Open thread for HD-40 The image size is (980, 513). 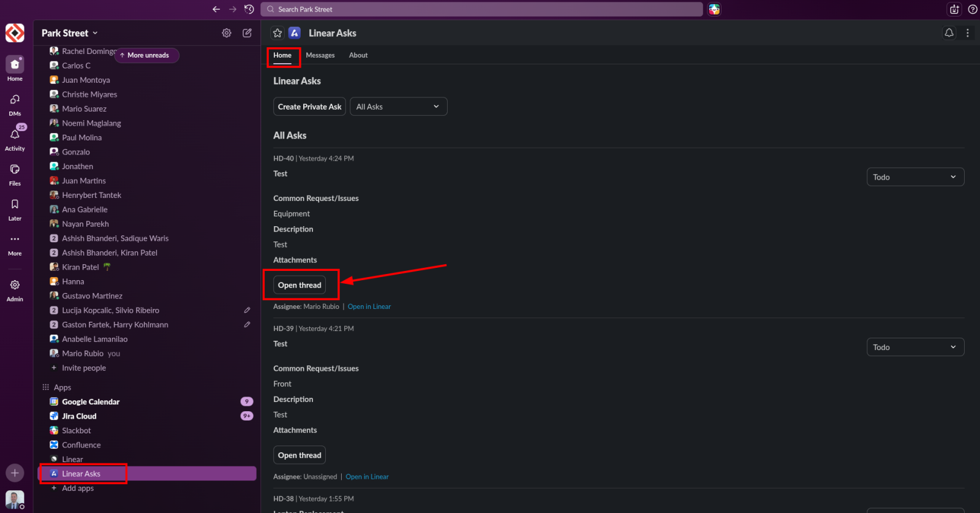pos(300,285)
